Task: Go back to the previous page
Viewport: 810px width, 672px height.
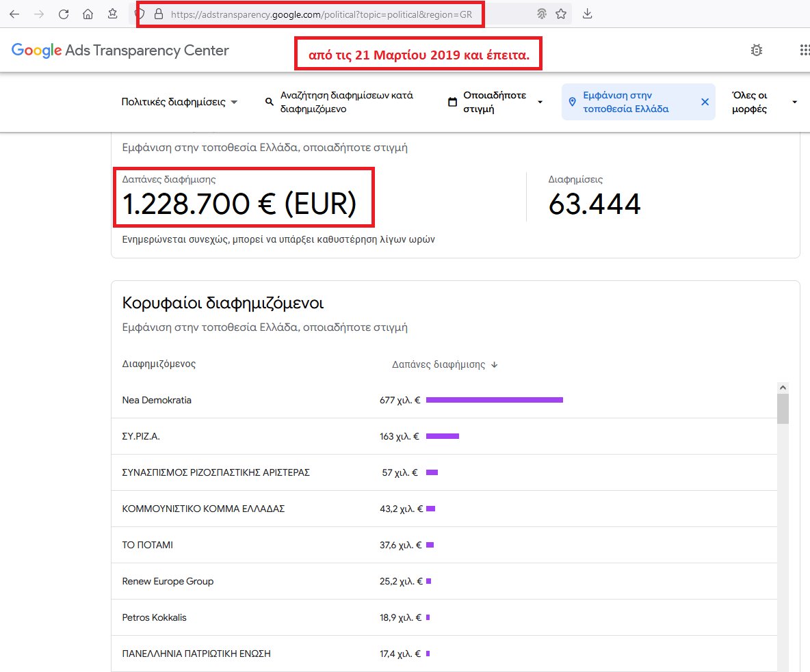Action: pyautogui.click(x=14, y=14)
